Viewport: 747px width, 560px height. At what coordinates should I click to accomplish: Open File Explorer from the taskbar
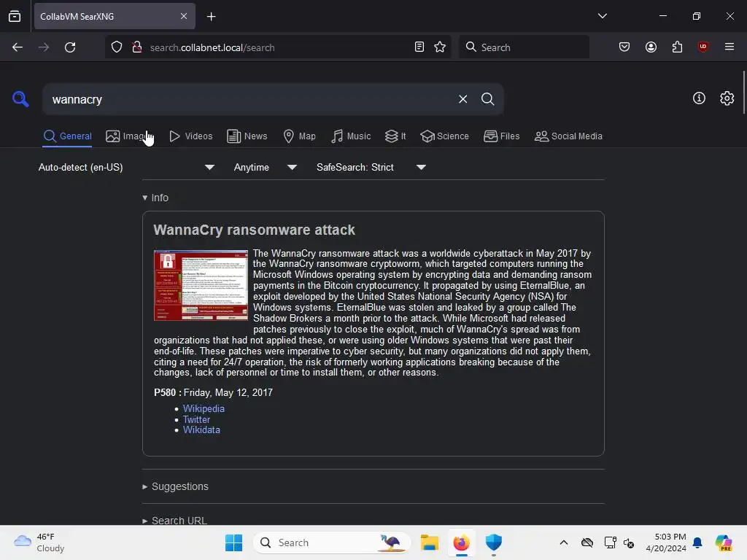point(429,542)
